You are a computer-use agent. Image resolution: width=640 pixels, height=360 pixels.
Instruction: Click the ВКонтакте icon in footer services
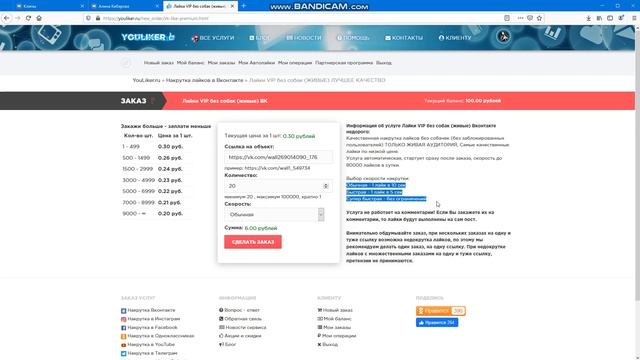click(x=123, y=311)
